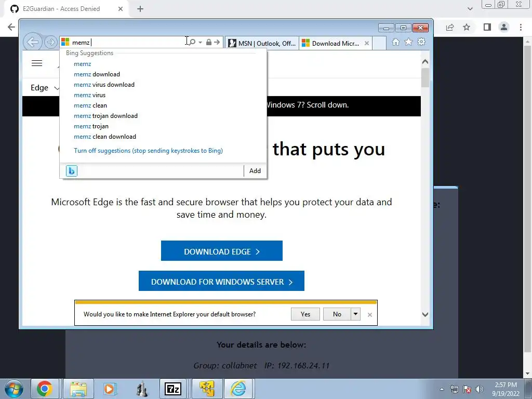Screen dimensions: 532x399
Task: Answer Yes to default browser prompt
Action: tap(305, 314)
